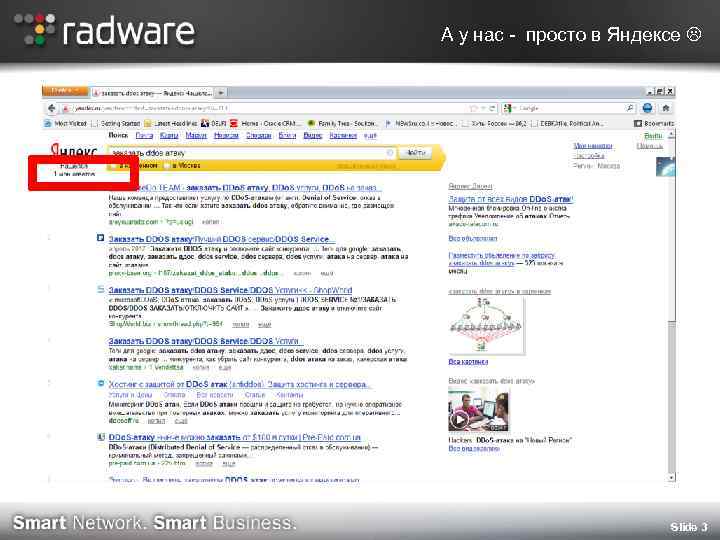Open the Настройка settings link
The width and height of the screenshot is (720, 540).
[589, 156]
